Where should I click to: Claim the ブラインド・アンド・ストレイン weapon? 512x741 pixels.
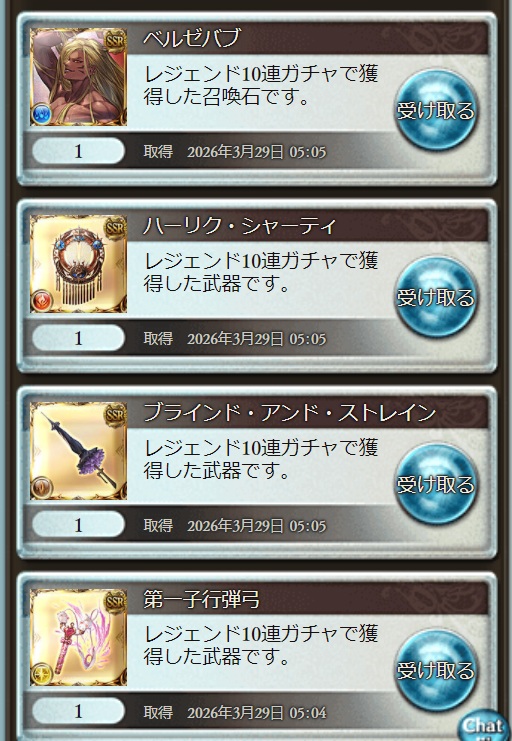pyautogui.click(x=435, y=484)
